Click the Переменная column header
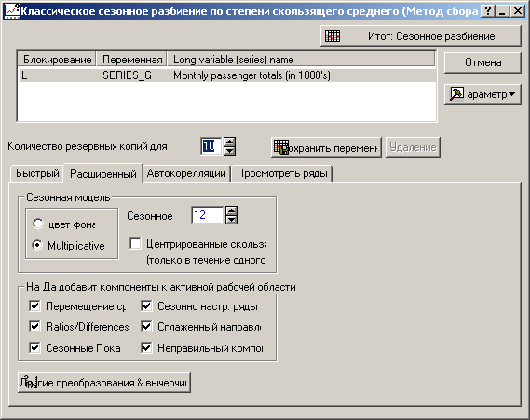This screenshot has width=530, height=420. [x=132, y=60]
